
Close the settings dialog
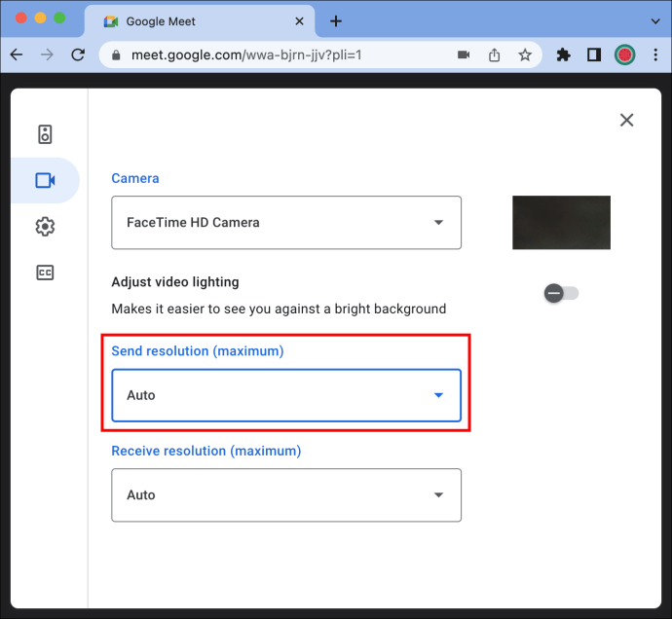(626, 120)
